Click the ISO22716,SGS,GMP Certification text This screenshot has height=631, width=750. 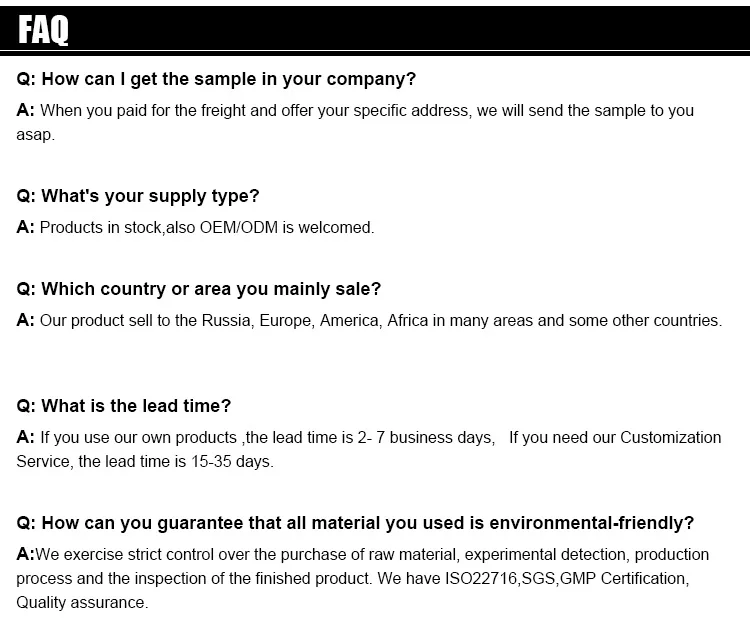pos(567,578)
